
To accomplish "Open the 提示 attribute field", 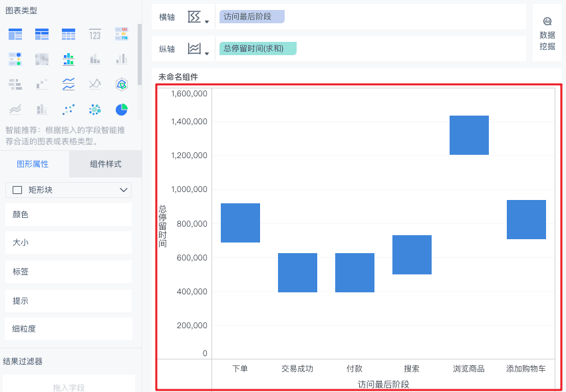I will click(69, 301).
